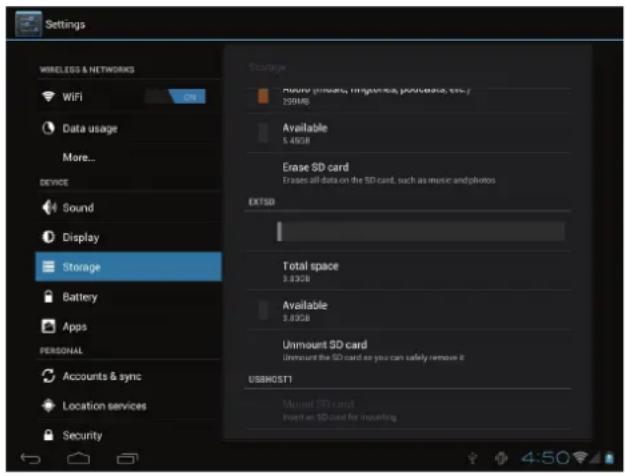626x476 pixels.
Task: Tap Erase SD card
Action: pyautogui.click(x=409, y=173)
